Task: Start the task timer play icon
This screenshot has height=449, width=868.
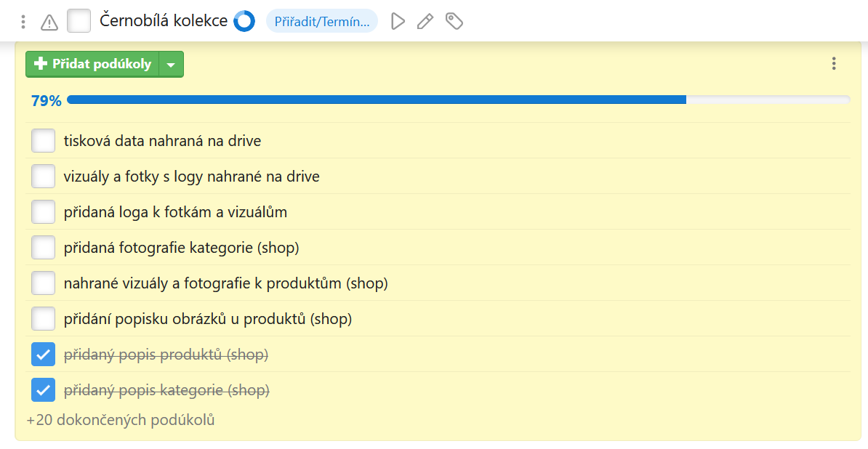Action: pyautogui.click(x=398, y=22)
